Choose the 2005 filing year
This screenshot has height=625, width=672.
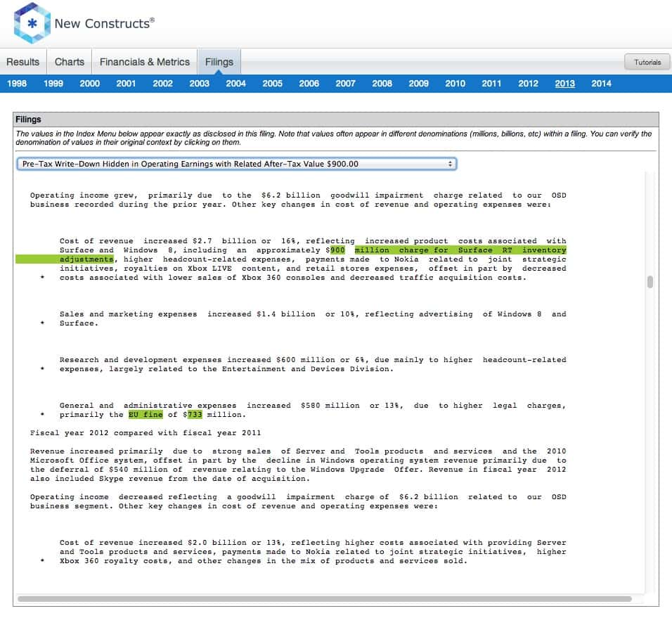[273, 84]
